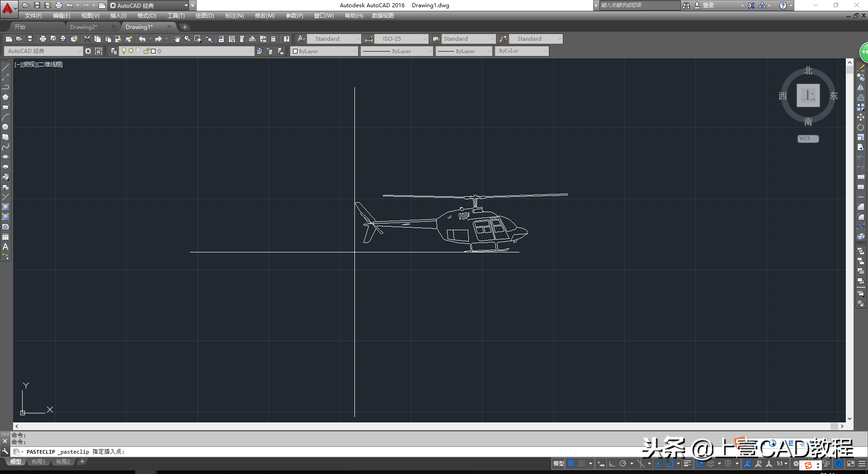Toggle lineweight display in status bar

click(688, 464)
